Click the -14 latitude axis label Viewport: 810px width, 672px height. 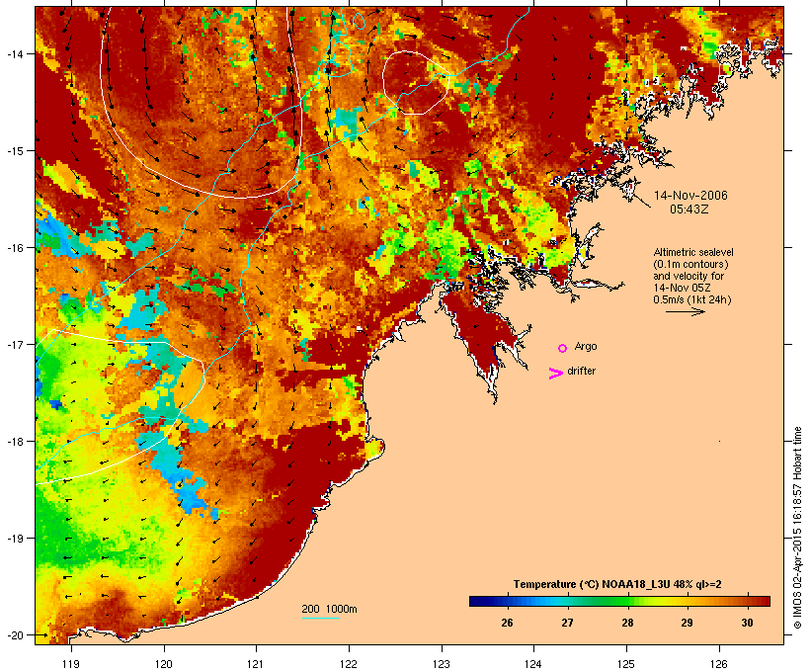tap(14, 53)
